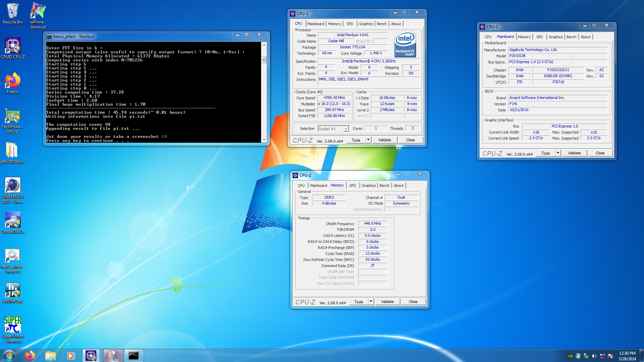The image size is (644, 362).
Task: Open the Windows Update tray icon
Action: [x=578, y=356]
